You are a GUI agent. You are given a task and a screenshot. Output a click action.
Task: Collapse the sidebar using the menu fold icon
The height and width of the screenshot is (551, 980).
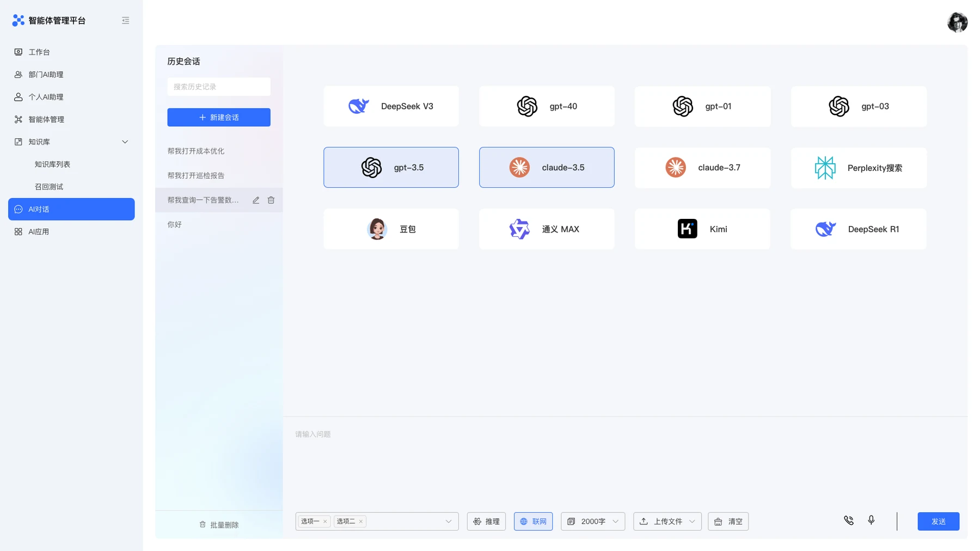pyautogui.click(x=125, y=20)
